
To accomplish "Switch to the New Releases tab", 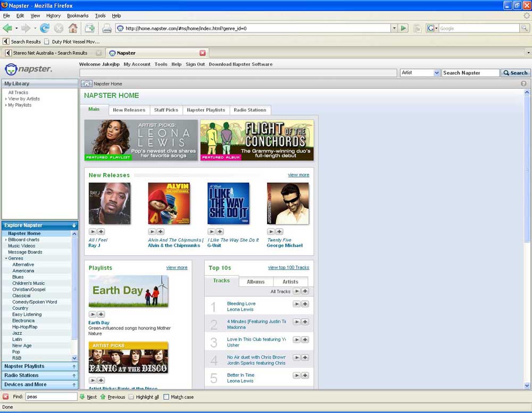I will [129, 110].
